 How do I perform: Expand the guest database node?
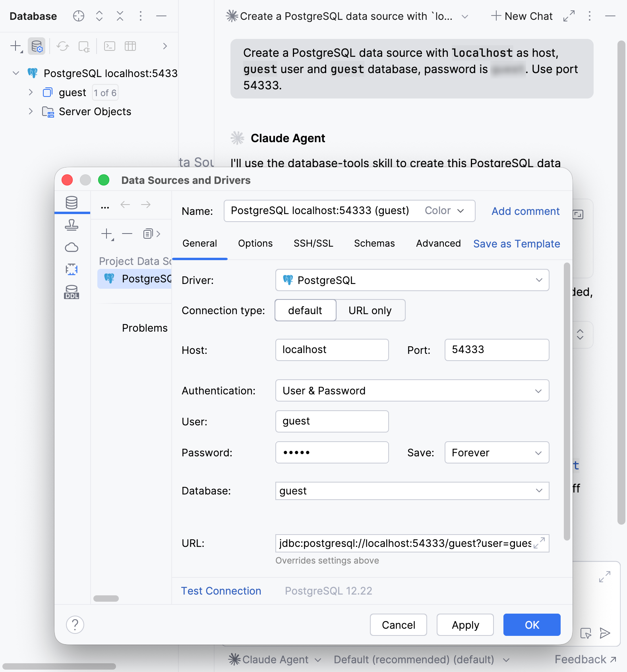click(31, 92)
